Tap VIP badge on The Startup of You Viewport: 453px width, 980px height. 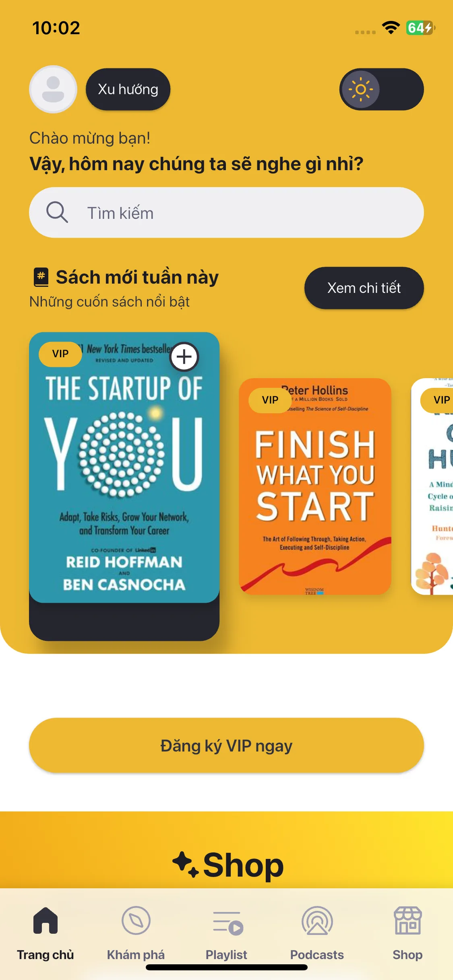(x=60, y=354)
